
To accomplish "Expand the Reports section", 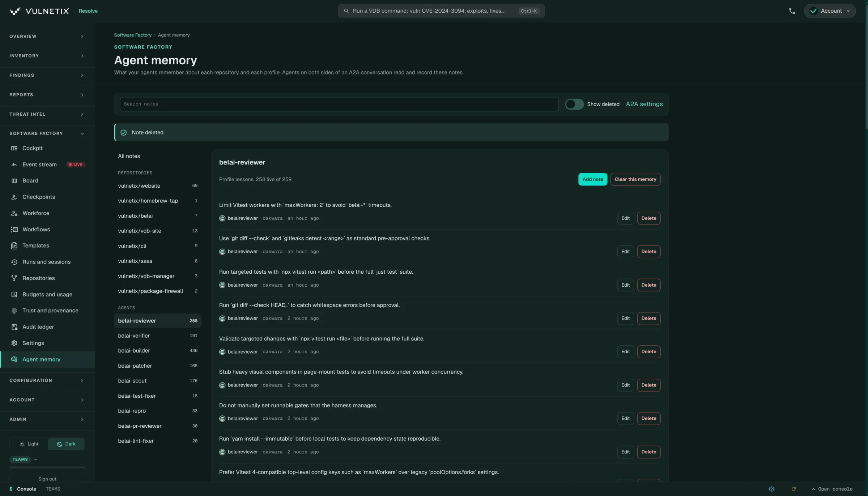I will pos(47,95).
